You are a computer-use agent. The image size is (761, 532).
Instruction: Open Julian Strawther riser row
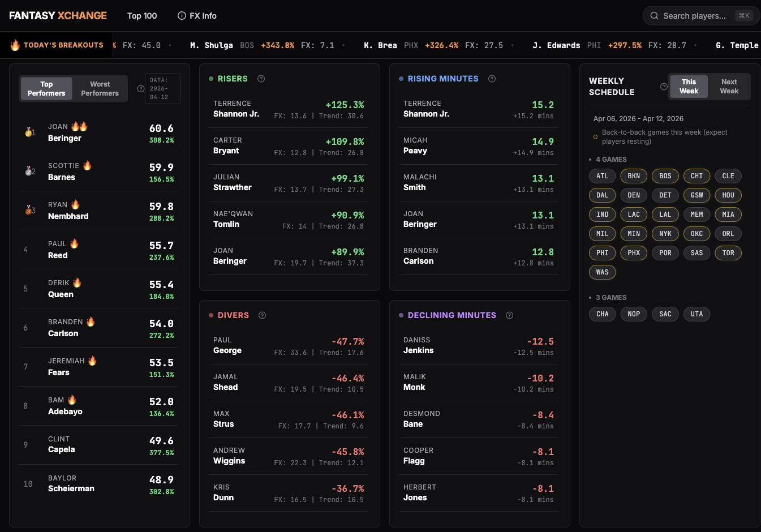[x=289, y=183]
